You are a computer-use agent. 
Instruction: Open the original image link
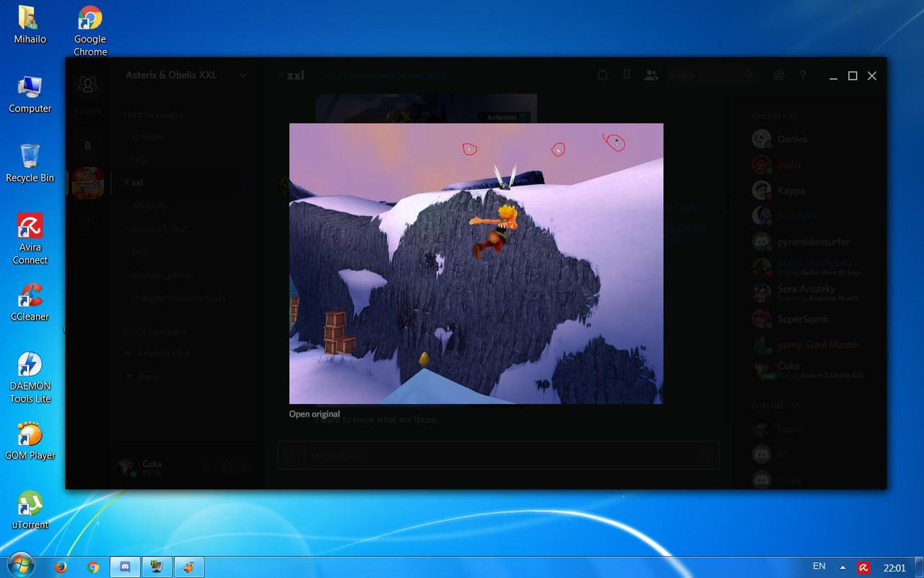click(x=314, y=414)
